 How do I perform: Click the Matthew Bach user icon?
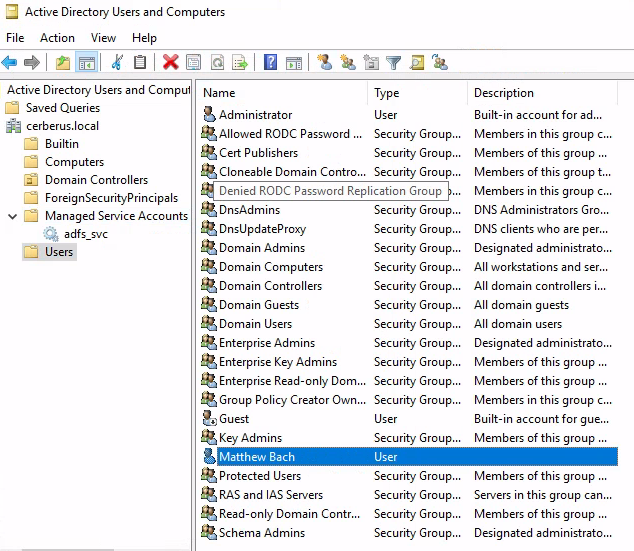[209, 456]
